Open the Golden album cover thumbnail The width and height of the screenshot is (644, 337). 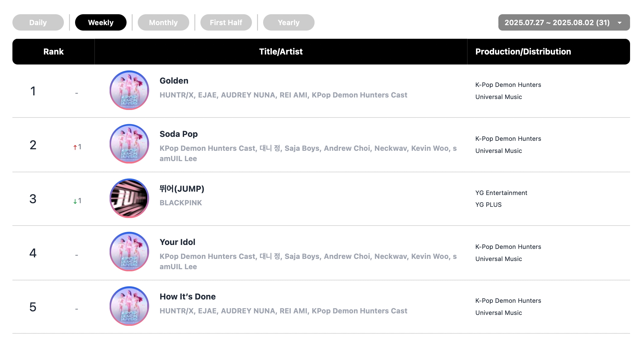pyautogui.click(x=129, y=90)
